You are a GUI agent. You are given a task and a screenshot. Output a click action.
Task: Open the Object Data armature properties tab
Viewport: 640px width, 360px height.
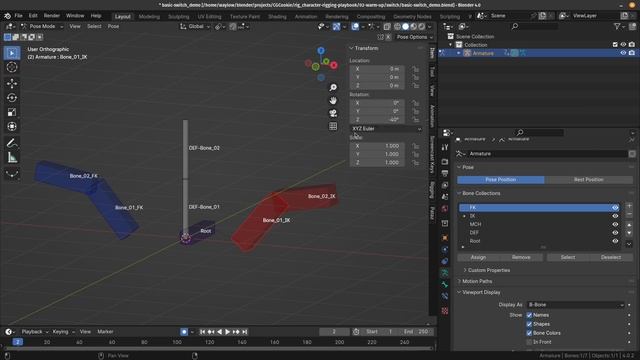coord(445,273)
